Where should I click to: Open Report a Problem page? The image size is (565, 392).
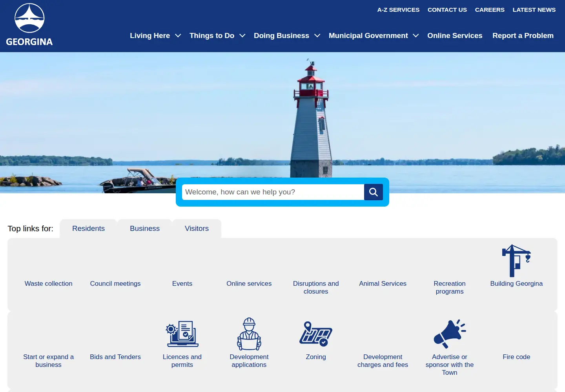(523, 36)
